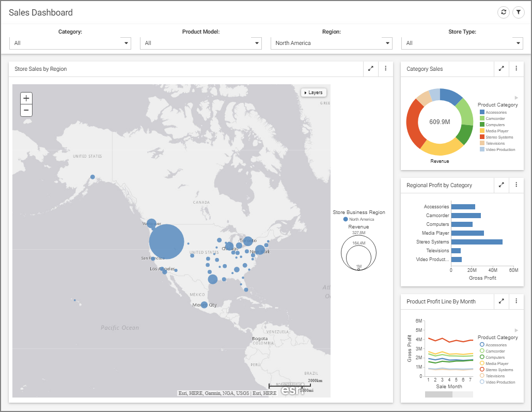Click Computers color swatch in Category Sales legend
Image resolution: width=532 pixels, height=412 pixels.
482,125
